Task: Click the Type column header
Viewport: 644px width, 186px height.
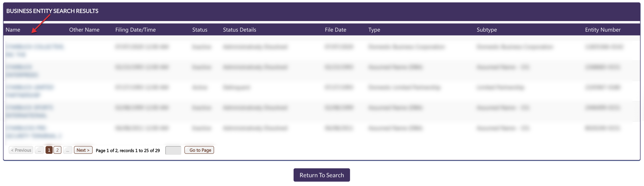Action: pyautogui.click(x=374, y=30)
